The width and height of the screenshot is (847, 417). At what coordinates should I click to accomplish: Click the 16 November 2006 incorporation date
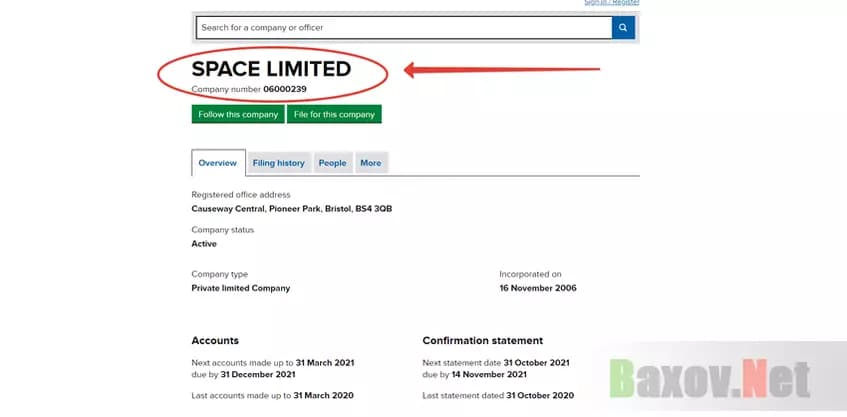pyautogui.click(x=538, y=288)
